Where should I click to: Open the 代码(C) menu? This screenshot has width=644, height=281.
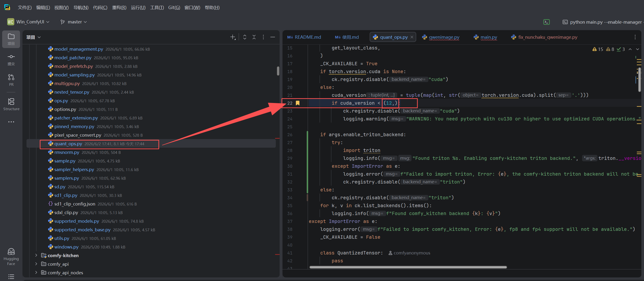[100, 7]
